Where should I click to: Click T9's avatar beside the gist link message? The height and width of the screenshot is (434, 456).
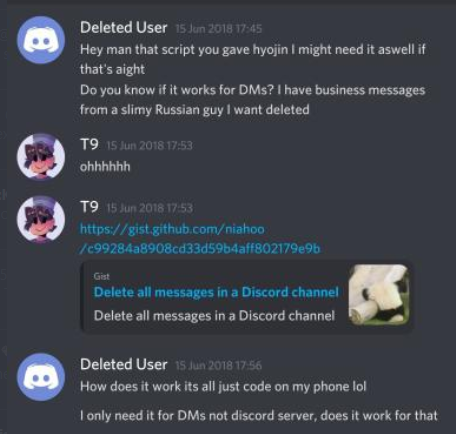tap(41, 219)
